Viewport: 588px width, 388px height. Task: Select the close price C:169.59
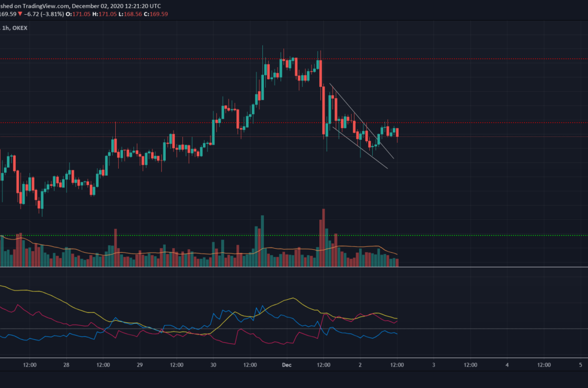156,14
